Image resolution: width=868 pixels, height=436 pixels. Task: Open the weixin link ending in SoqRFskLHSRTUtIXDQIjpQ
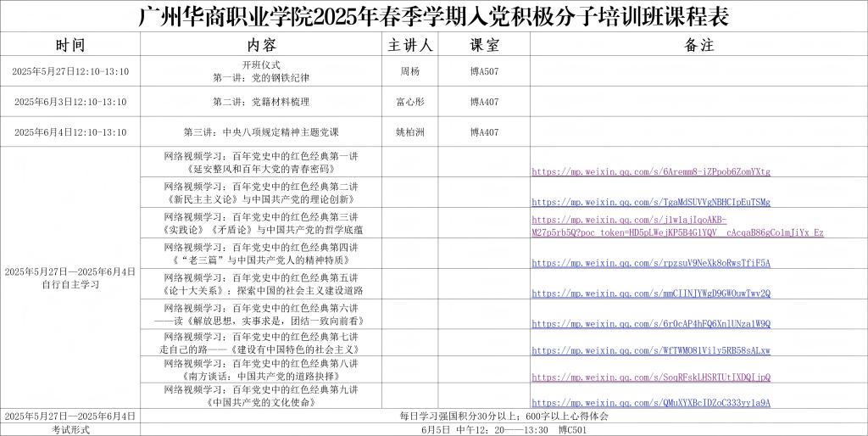coord(650,377)
